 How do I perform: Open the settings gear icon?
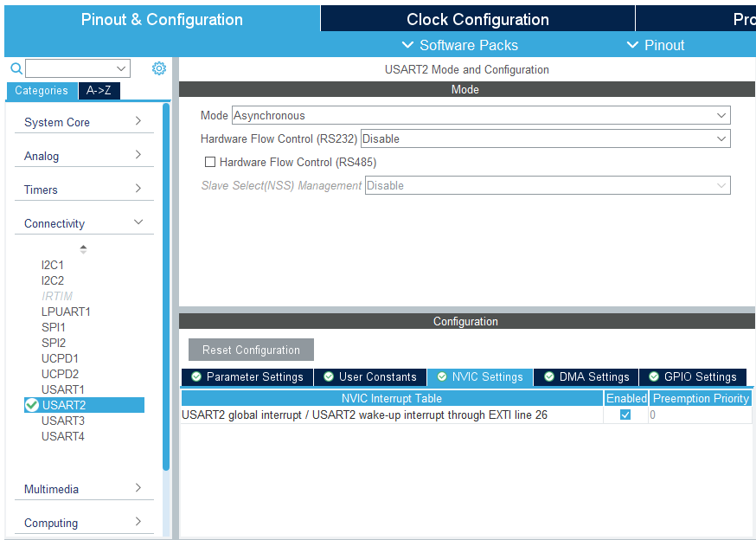tap(158, 67)
